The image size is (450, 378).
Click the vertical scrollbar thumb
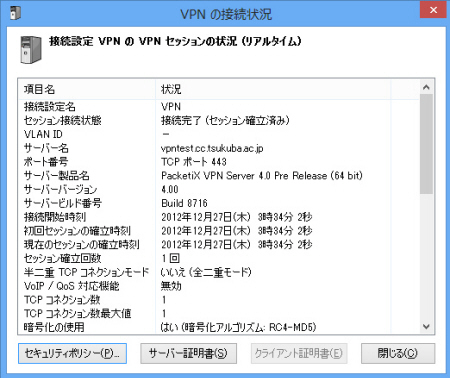[426, 144]
